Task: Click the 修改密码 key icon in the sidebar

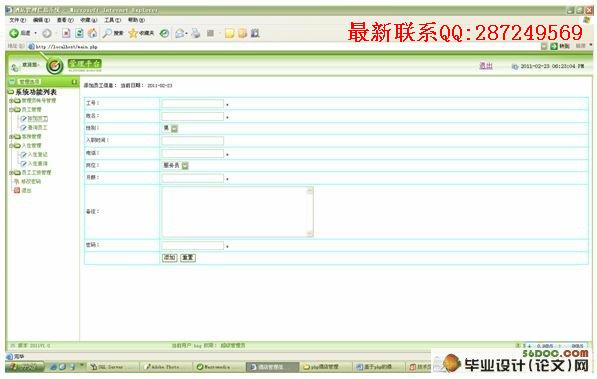Action: [x=17, y=181]
